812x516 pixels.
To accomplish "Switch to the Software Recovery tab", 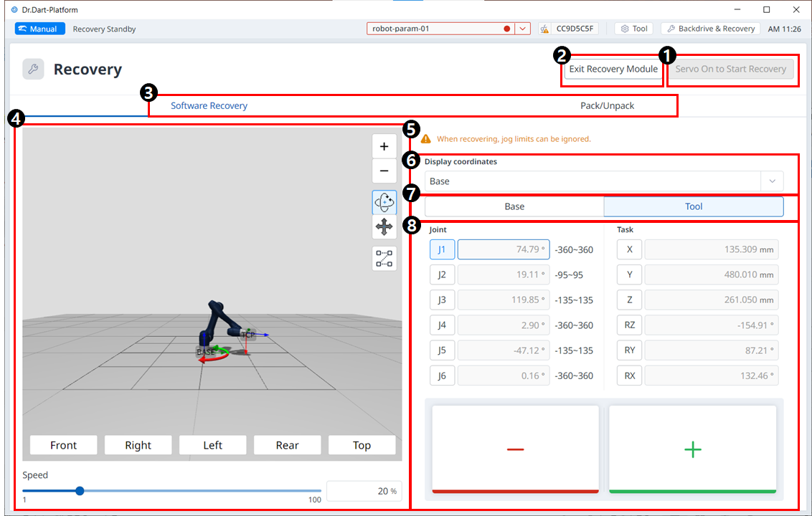I will (x=209, y=105).
